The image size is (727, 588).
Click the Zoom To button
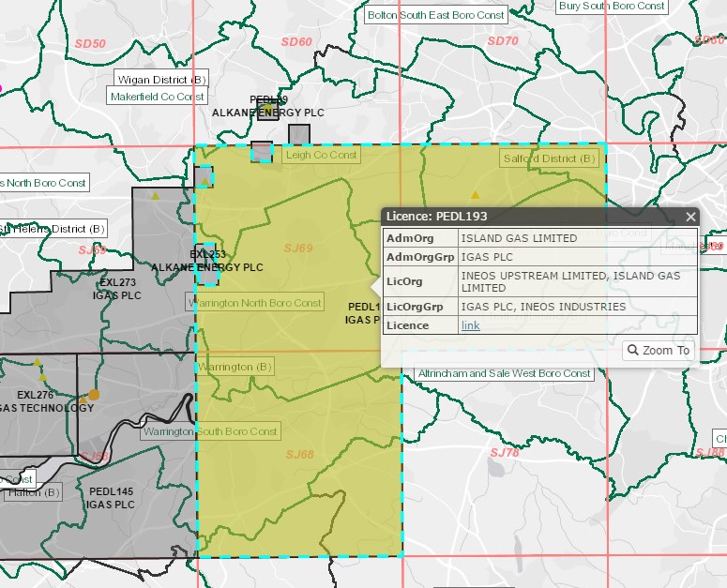point(659,351)
